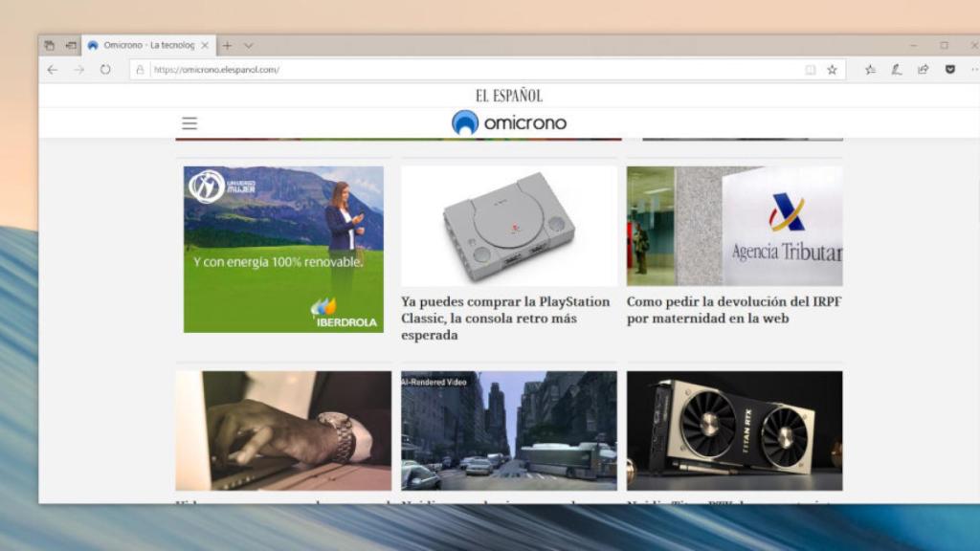Viewport: 980px width, 551px height.
Task: Click the Omicrono site logo
Action: [x=510, y=122]
